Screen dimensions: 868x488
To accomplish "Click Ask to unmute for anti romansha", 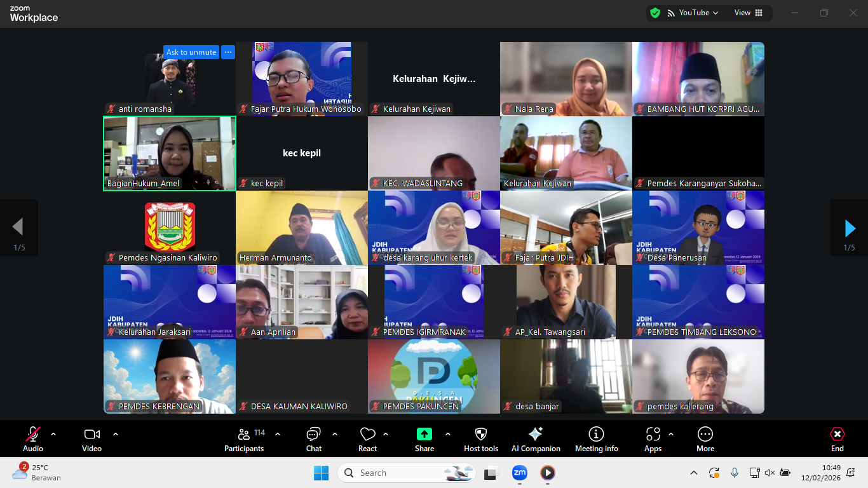I will (x=191, y=52).
